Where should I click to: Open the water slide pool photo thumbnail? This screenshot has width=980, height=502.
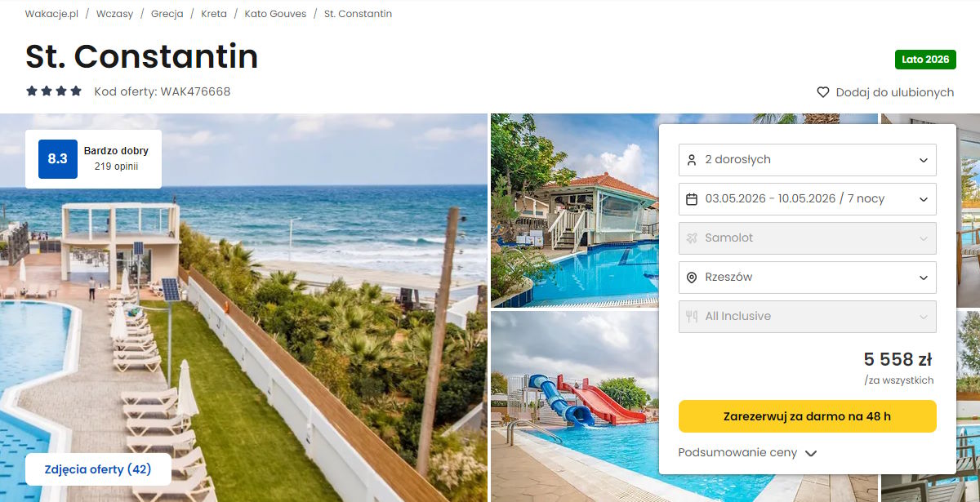click(574, 406)
